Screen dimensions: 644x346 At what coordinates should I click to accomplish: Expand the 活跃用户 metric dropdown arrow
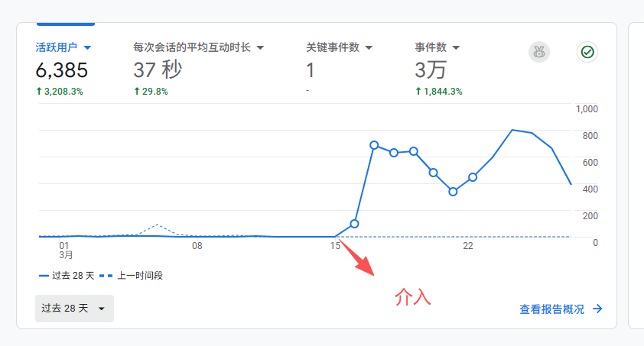point(87,47)
